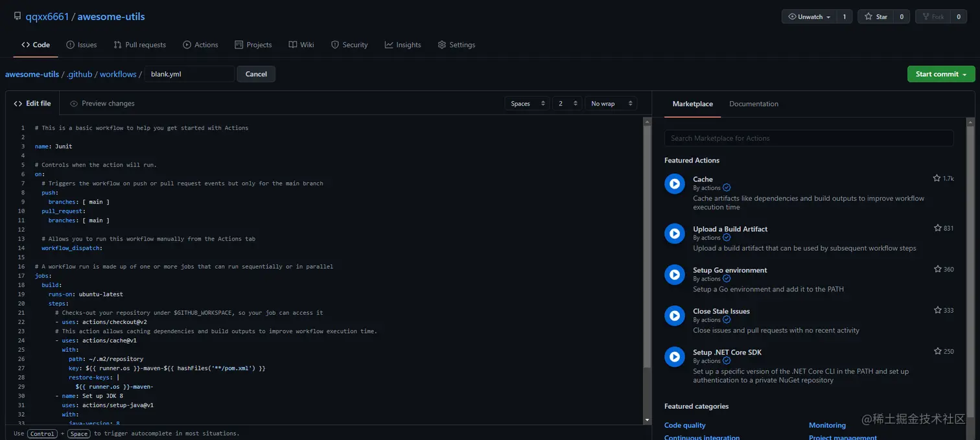Open the Actions tab
The image size is (980, 440).
click(200, 45)
